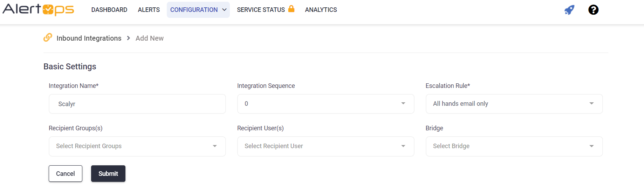This screenshot has width=644, height=186.
Task: Expand the Configuration chevron arrow
Action: coord(224,10)
